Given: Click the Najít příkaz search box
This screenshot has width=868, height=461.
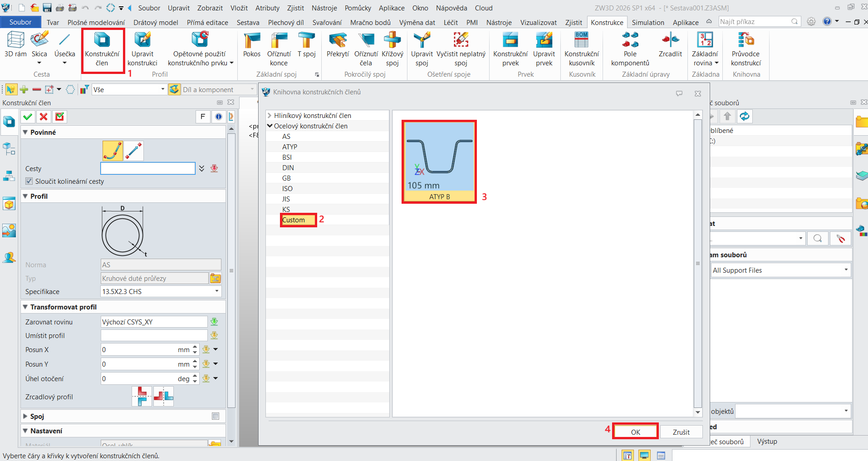Looking at the screenshot, I should click(759, 21).
